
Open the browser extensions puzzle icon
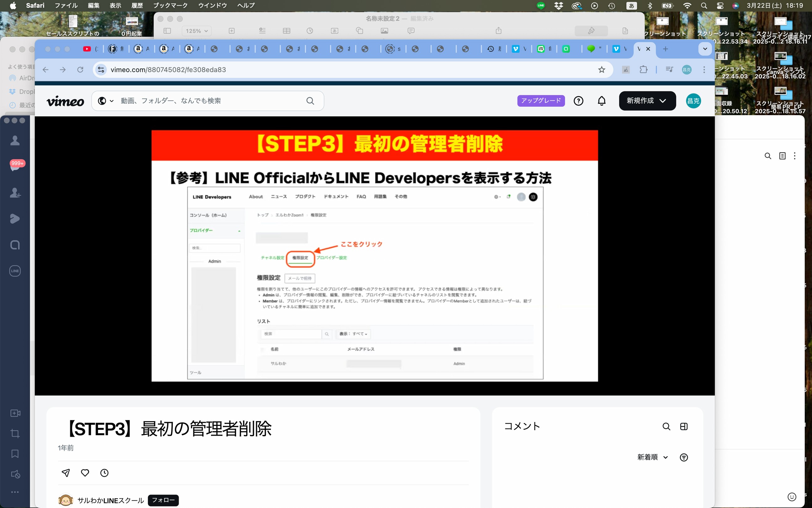(x=643, y=70)
